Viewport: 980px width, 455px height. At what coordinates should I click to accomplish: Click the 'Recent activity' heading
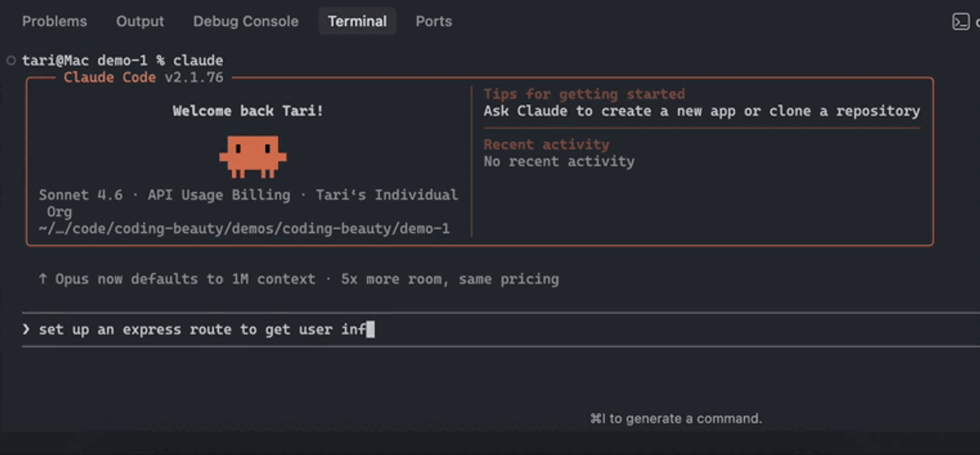point(546,145)
